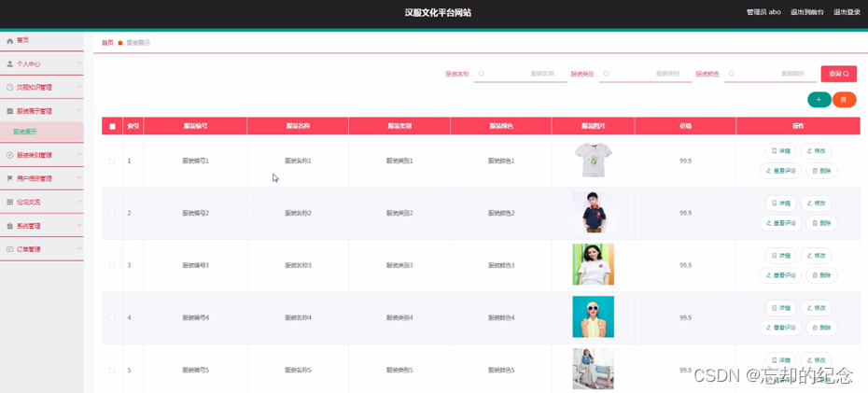Click the 价格 column header
This screenshot has height=393, width=868.
click(x=685, y=126)
